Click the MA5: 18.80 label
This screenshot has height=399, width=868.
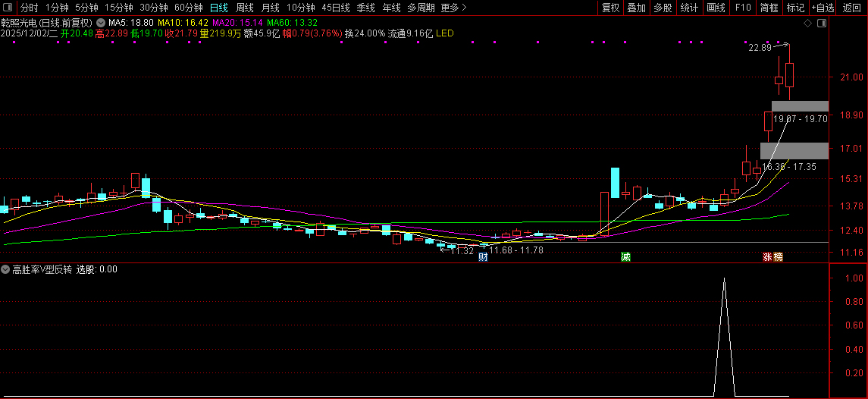[130, 24]
